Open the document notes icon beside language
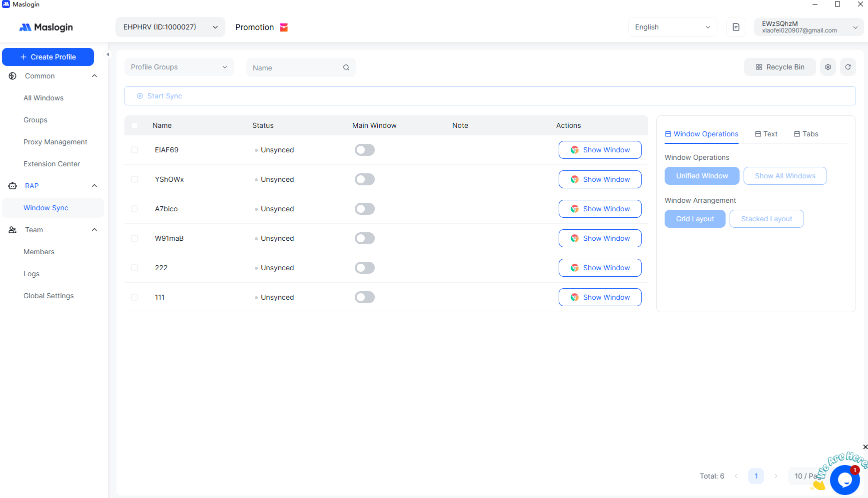The height and width of the screenshot is (498, 868). click(x=736, y=27)
